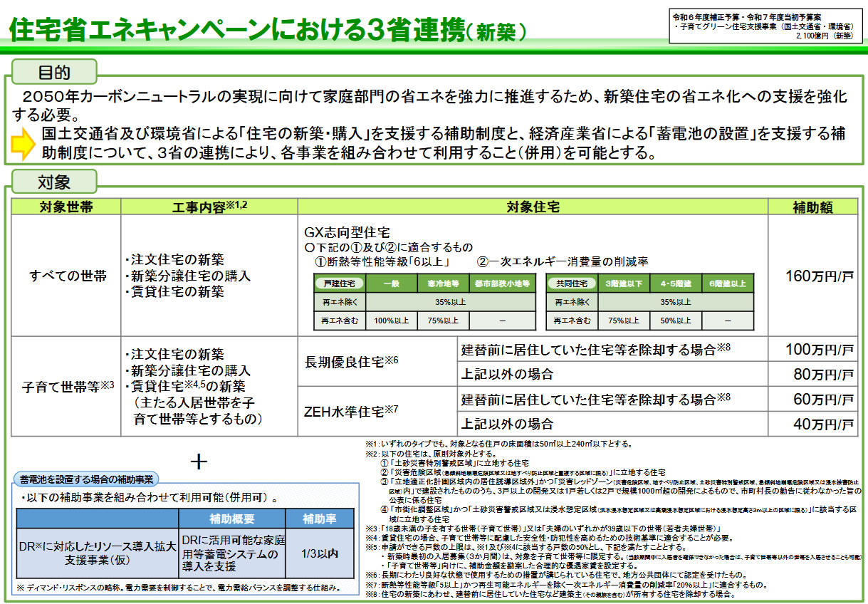Click the 寒冷地等 column header

442,283
